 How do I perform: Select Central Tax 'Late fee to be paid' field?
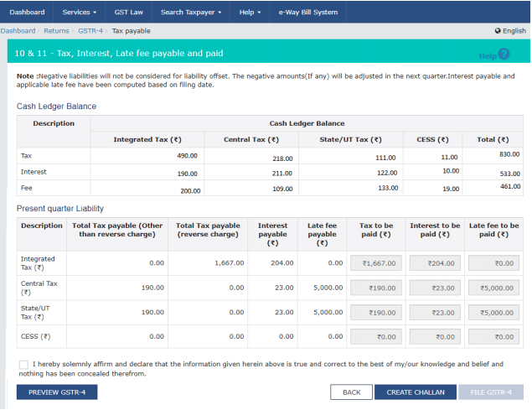pyautogui.click(x=496, y=288)
